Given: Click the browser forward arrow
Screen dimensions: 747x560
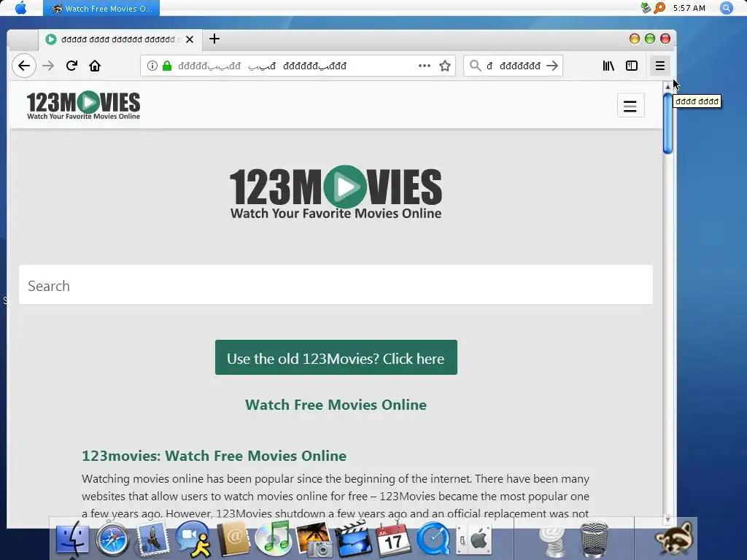Looking at the screenshot, I should tap(48, 66).
